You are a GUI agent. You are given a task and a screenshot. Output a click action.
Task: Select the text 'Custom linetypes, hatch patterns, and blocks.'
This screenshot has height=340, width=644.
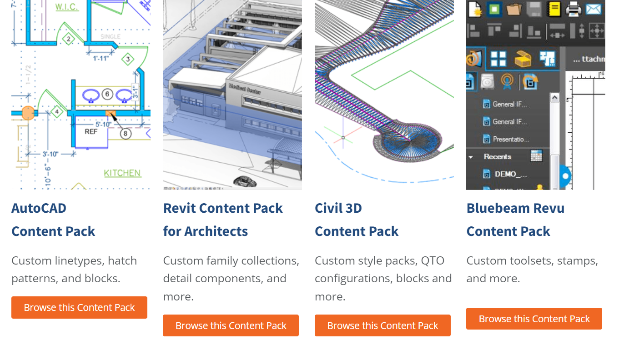click(74, 270)
